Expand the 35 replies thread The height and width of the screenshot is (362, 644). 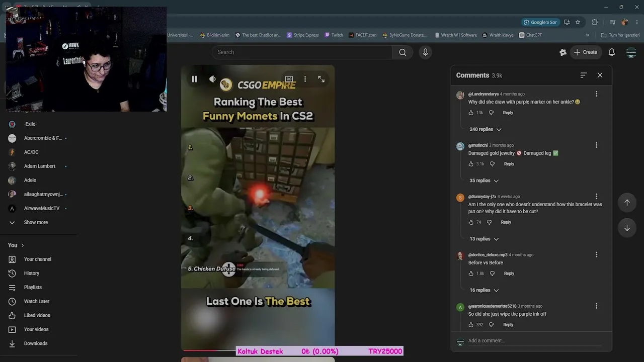click(x=484, y=180)
